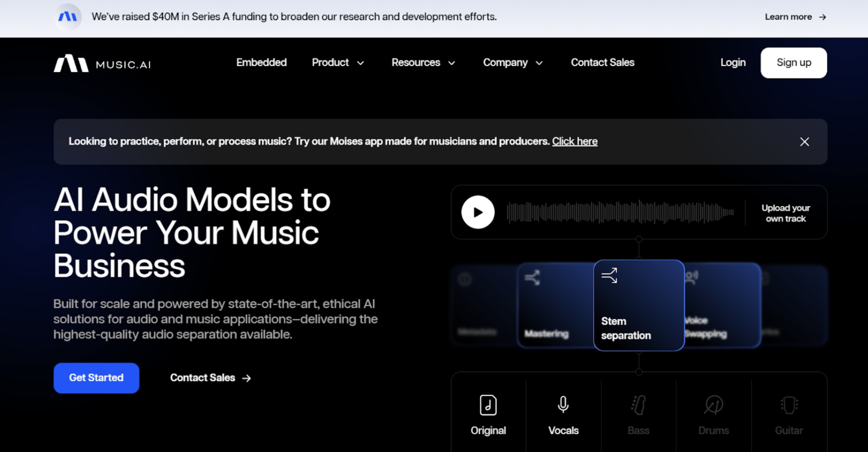Click the hero Contact Sales text link
This screenshot has height=452, width=868.
pyautogui.click(x=202, y=378)
